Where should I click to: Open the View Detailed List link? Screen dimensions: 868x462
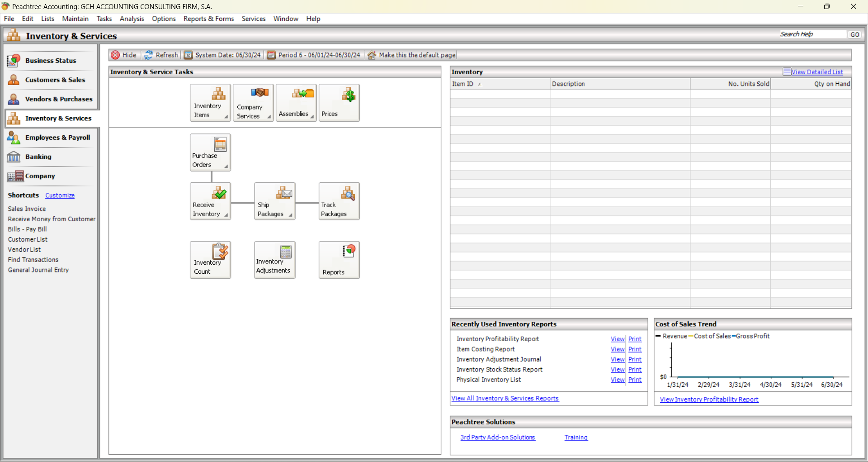point(816,72)
